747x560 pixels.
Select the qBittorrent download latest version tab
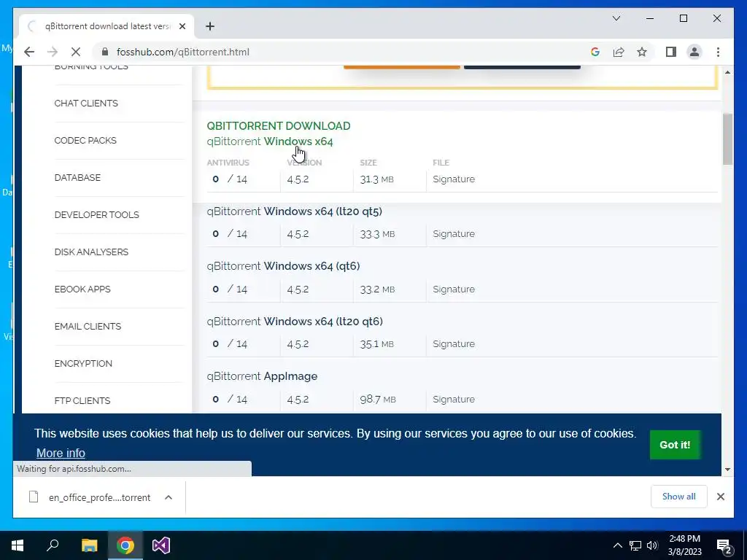point(107,26)
